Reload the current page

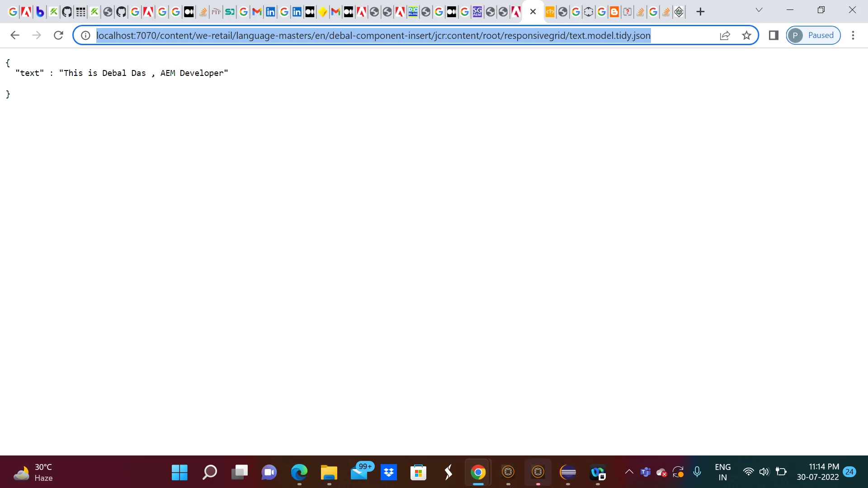coord(58,35)
